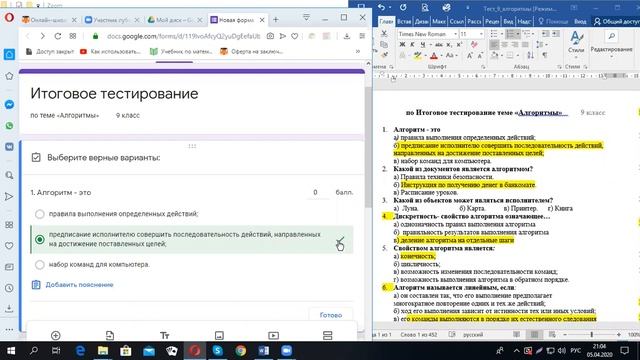Open Windows Start menu
The image size is (640, 360).
click(x=11, y=351)
